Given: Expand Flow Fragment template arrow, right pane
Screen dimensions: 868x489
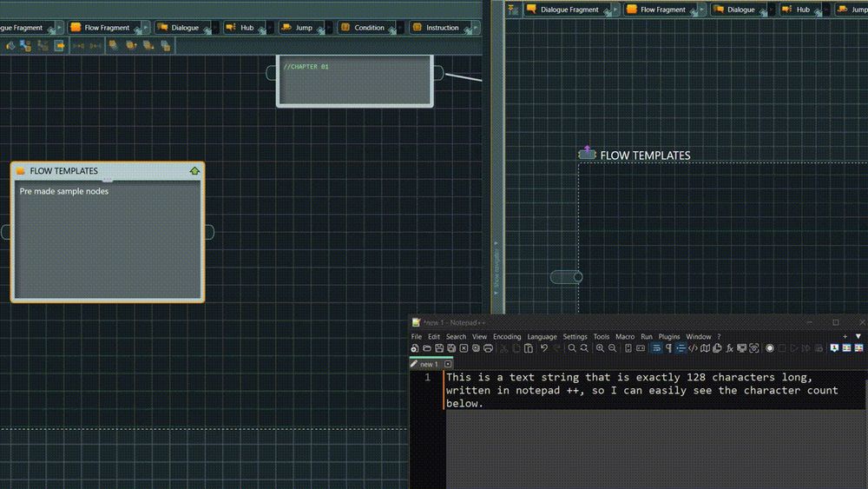Looking at the screenshot, I should pos(702,10).
